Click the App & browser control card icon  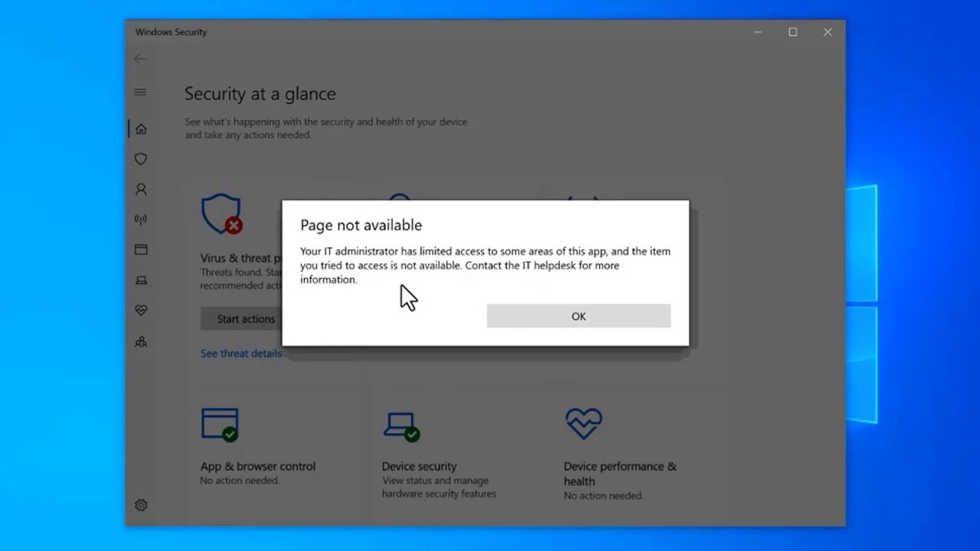[220, 425]
